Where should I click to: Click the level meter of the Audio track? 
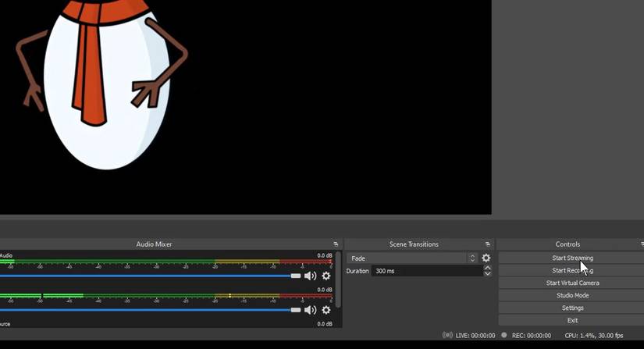pyautogui.click(x=166, y=262)
